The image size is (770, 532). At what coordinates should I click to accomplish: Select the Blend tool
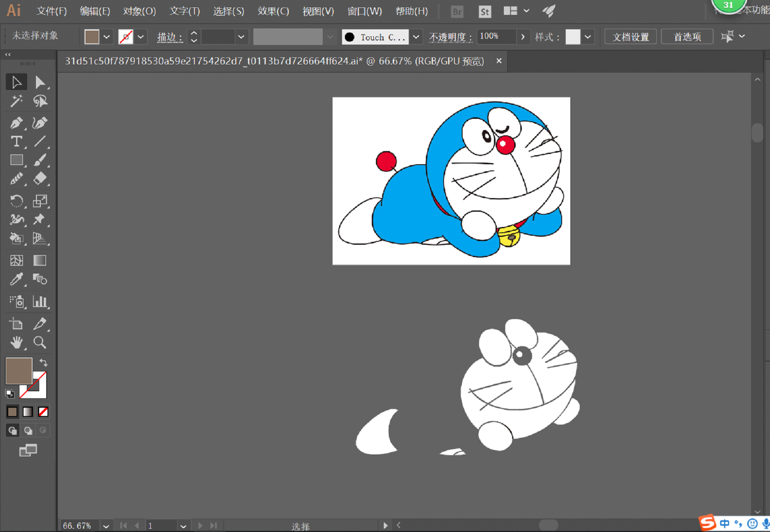(40, 279)
